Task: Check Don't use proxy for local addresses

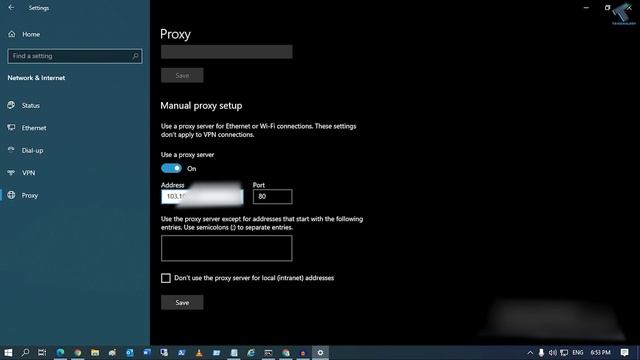Action: pyautogui.click(x=166, y=278)
